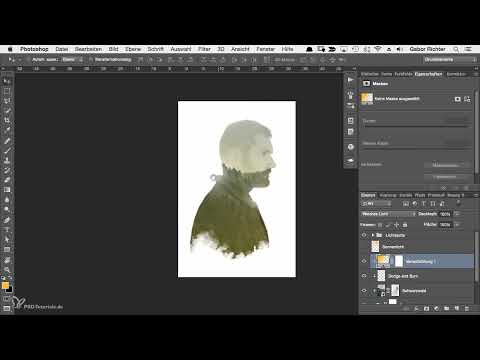Click the delete layer trash icon
The height and width of the screenshot is (360, 480).
467,309
